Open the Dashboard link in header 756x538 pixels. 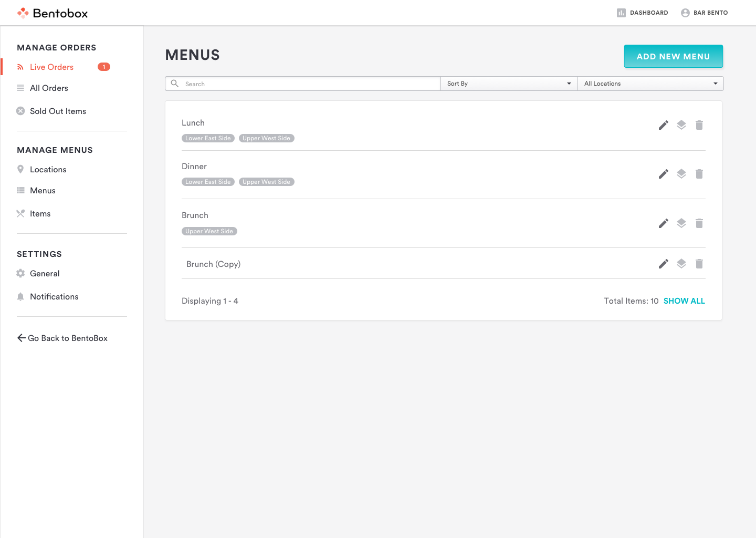[649, 13]
